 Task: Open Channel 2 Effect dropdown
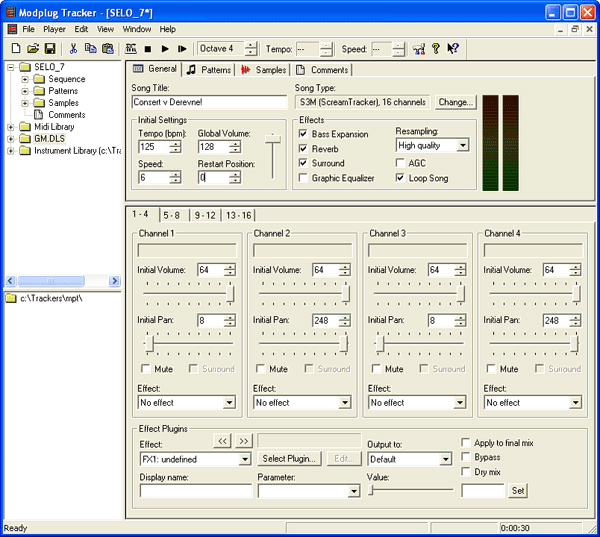click(344, 402)
